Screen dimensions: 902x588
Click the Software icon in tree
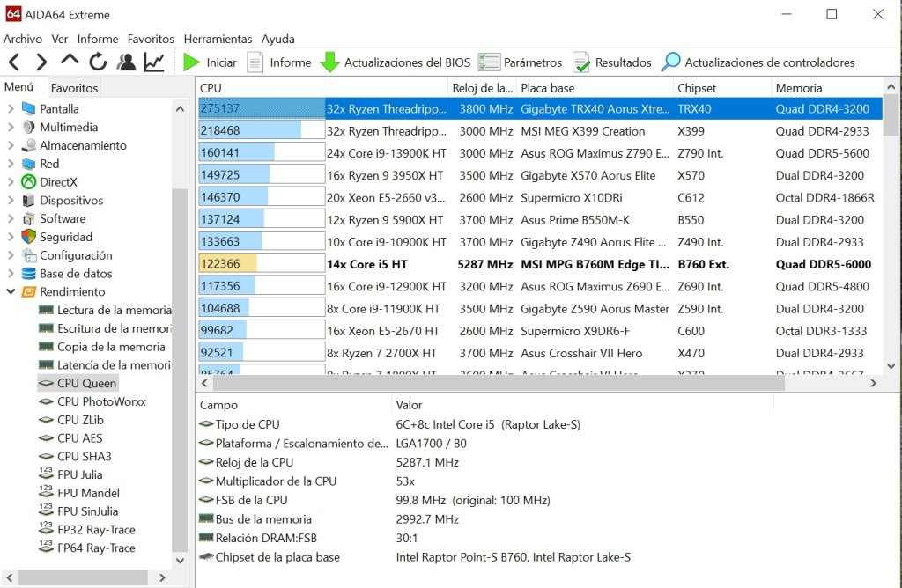(28, 218)
